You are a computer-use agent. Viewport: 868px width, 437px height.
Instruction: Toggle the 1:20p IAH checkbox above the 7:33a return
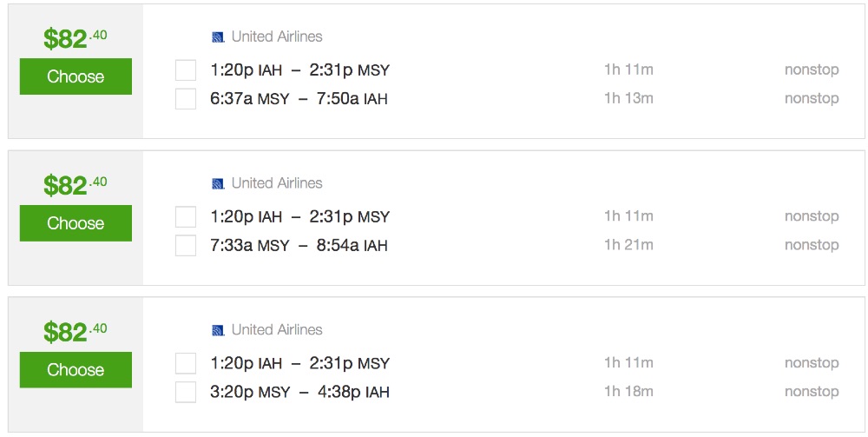pos(186,217)
